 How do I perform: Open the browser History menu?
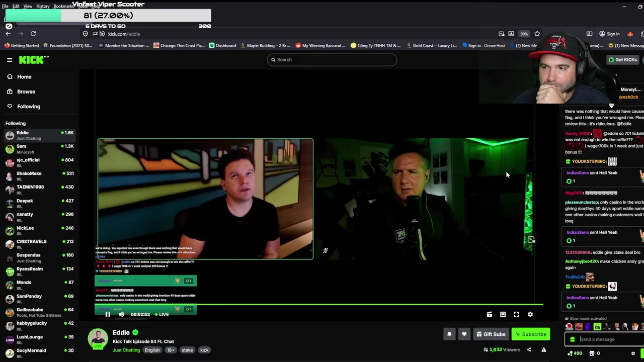point(43,6)
